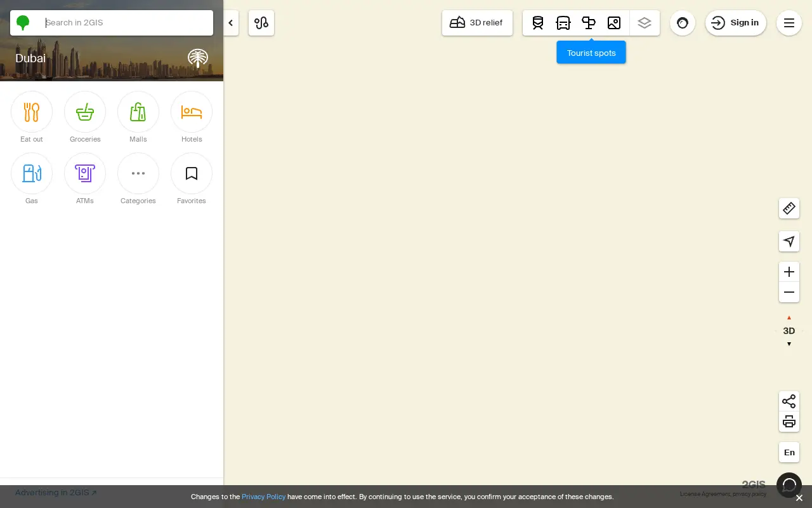Show my current location
Screen dimensions: 812x508
coord(789,241)
